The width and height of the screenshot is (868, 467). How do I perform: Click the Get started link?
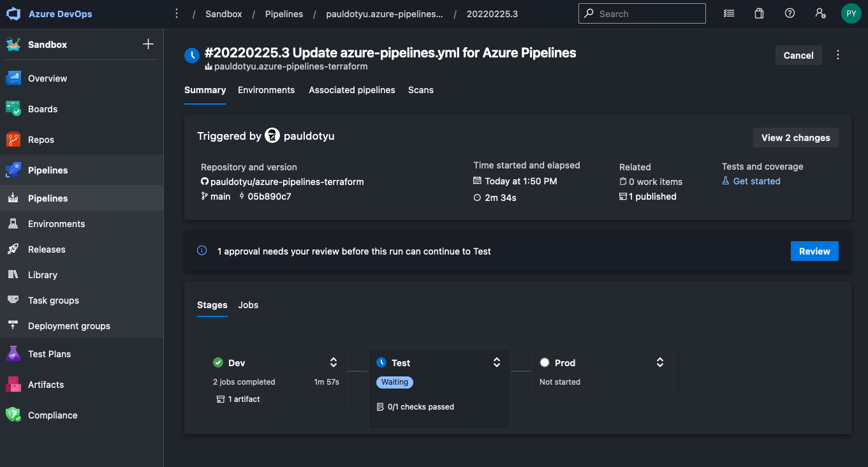pos(756,181)
